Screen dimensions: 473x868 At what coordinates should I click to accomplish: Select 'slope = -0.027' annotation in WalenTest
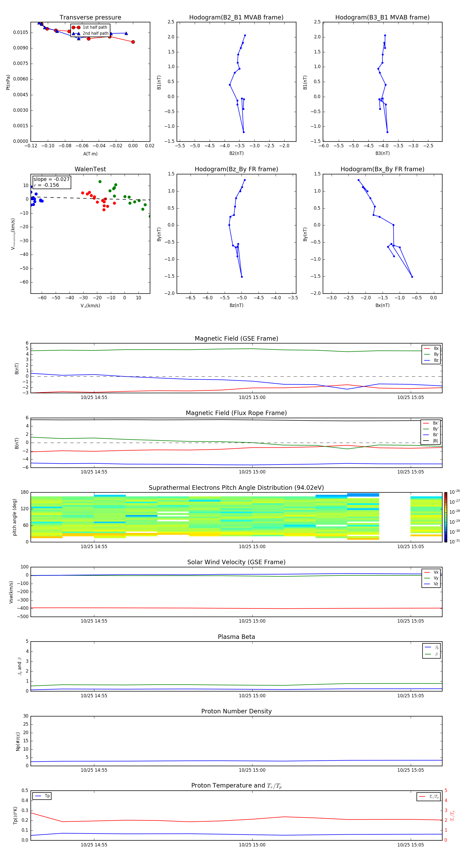coord(52,179)
